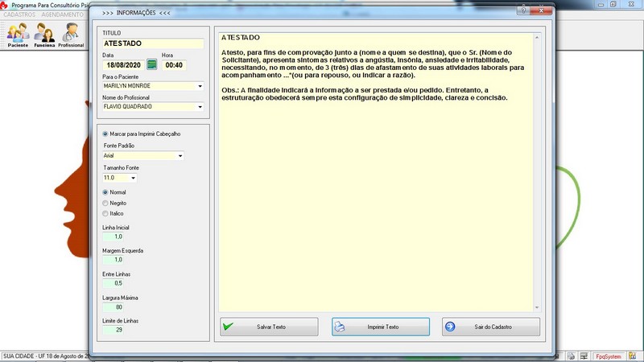Expand the Para o Paciente dropdown

click(200, 85)
